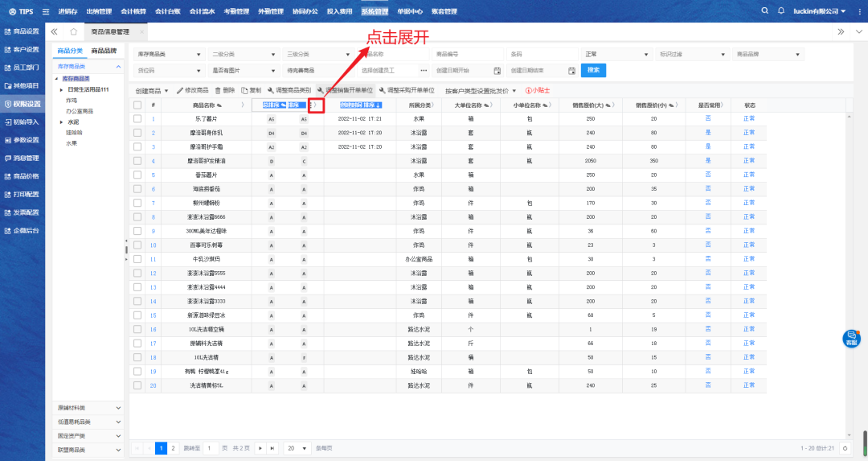Select the checkbox for row 20 洗洁精黄标5L
This screenshot has height=461, width=868.
[137, 385]
